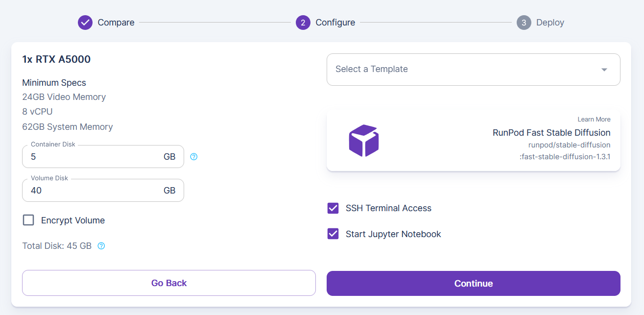Click the Configure step label
The image size is (644, 315).
[335, 23]
